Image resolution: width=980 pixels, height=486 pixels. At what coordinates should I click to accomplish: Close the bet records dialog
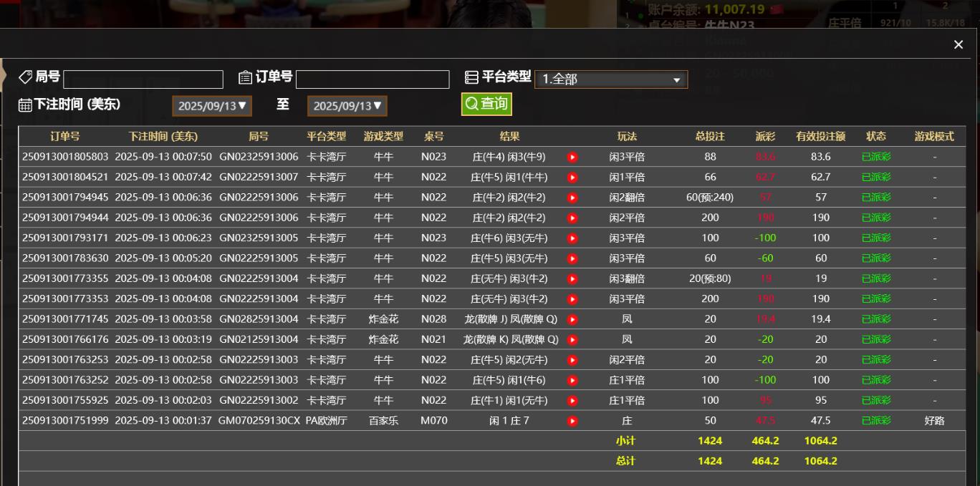[959, 45]
